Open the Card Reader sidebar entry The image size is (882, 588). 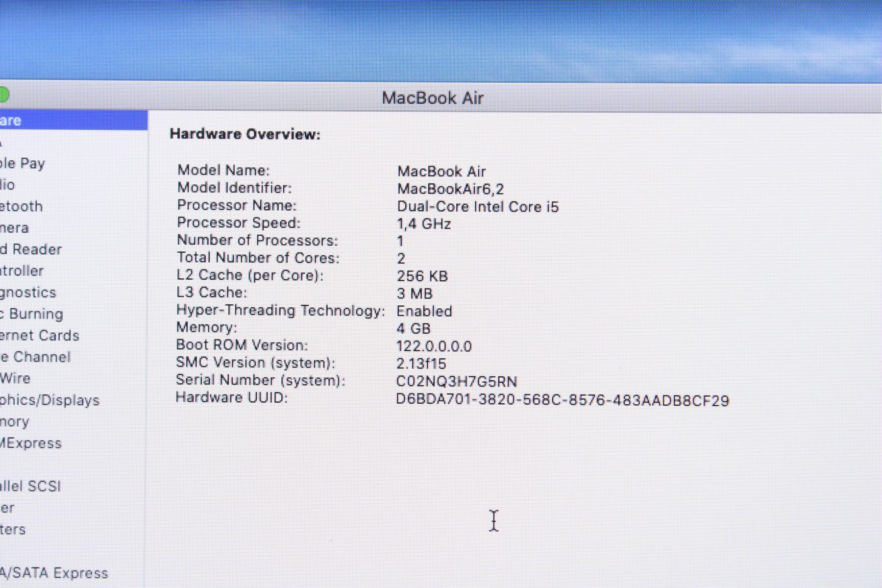pyautogui.click(x=31, y=249)
